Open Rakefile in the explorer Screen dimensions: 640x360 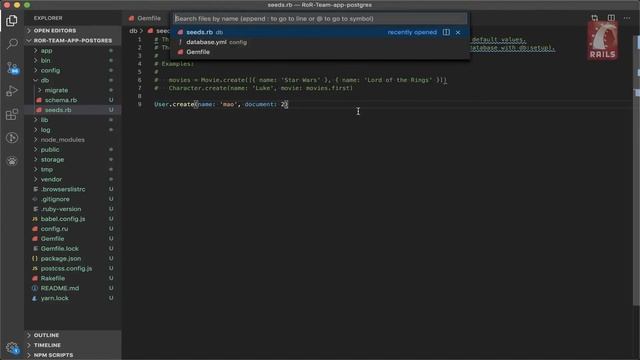point(73,278)
